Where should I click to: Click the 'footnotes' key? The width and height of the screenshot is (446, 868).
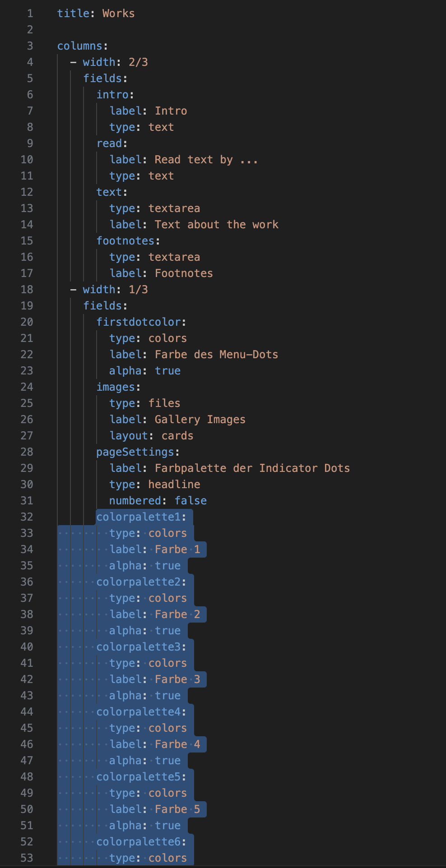(125, 241)
